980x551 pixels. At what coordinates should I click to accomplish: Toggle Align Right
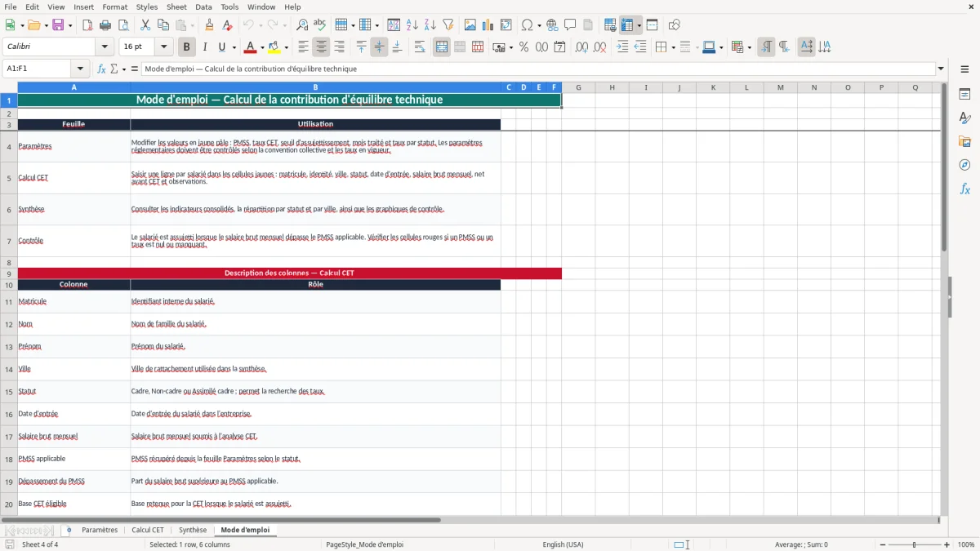click(339, 47)
